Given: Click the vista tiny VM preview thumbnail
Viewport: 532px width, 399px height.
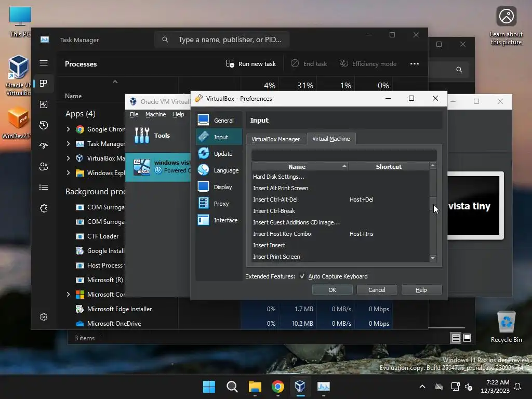Looking at the screenshot, I should tap(475, 206).
